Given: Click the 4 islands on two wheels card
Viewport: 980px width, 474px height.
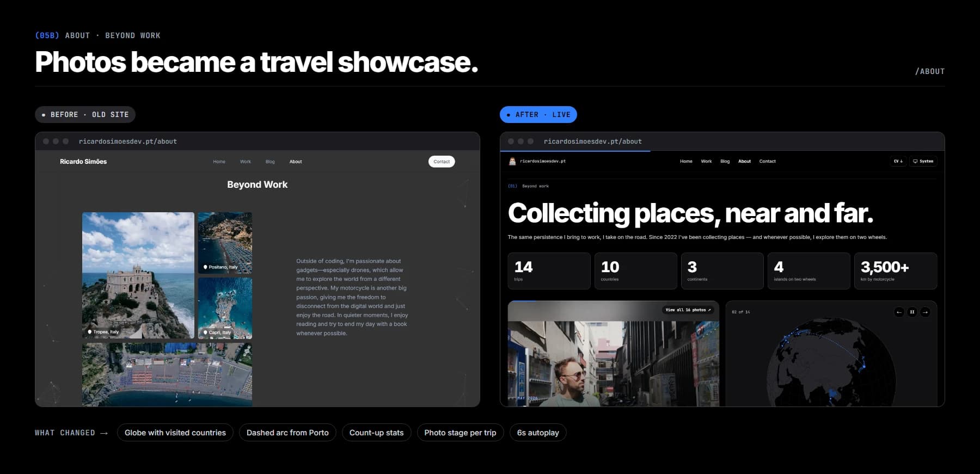Looking at the screenshot, I should [808, 270].
